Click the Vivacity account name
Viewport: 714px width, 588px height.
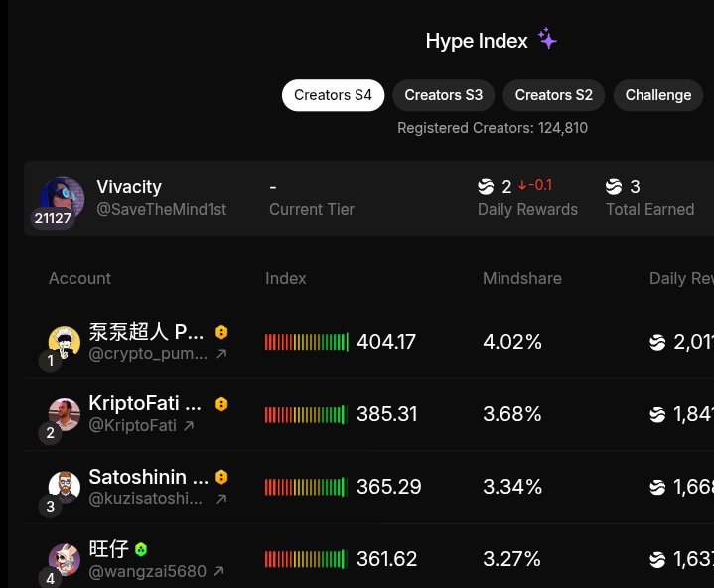pyautogui.click(x=129, y=187)
